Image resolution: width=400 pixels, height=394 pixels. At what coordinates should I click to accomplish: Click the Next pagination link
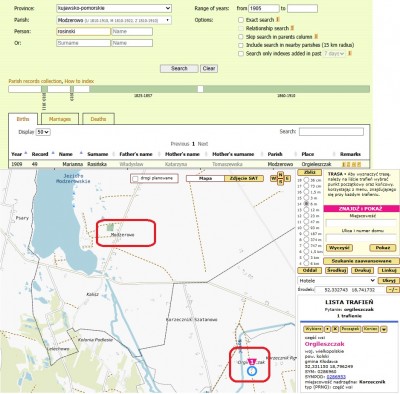tap(203, 144)
